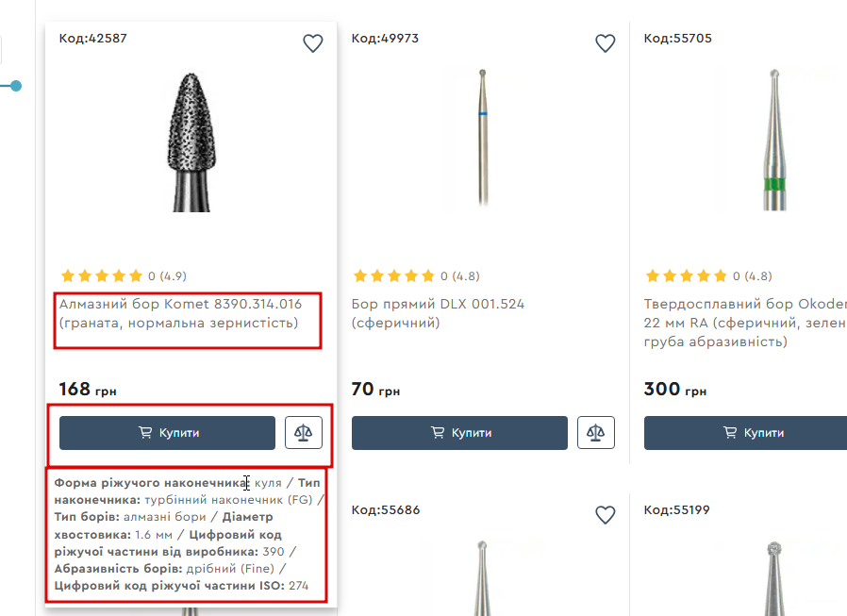Click heart icon on product 49973

click(606, 43)
